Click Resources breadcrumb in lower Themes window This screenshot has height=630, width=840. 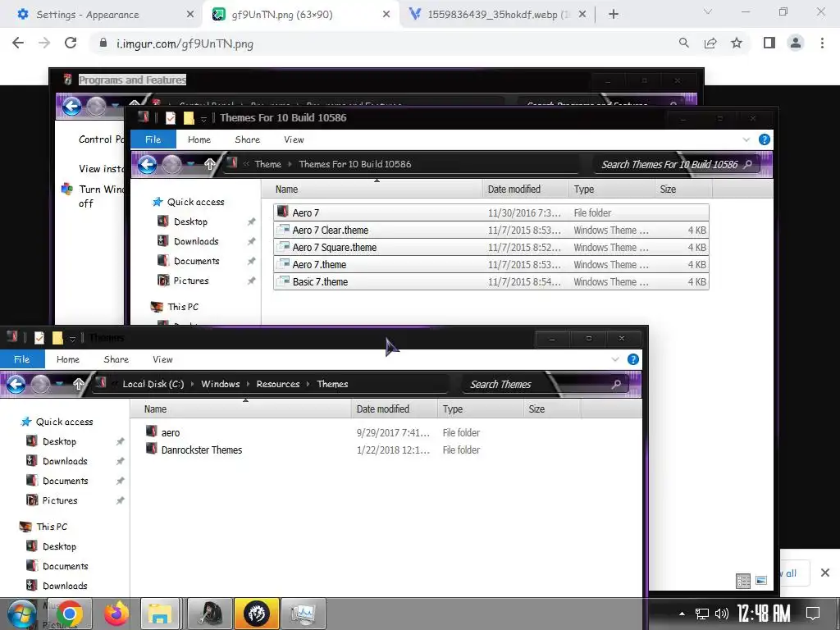(x=277, y=384)
